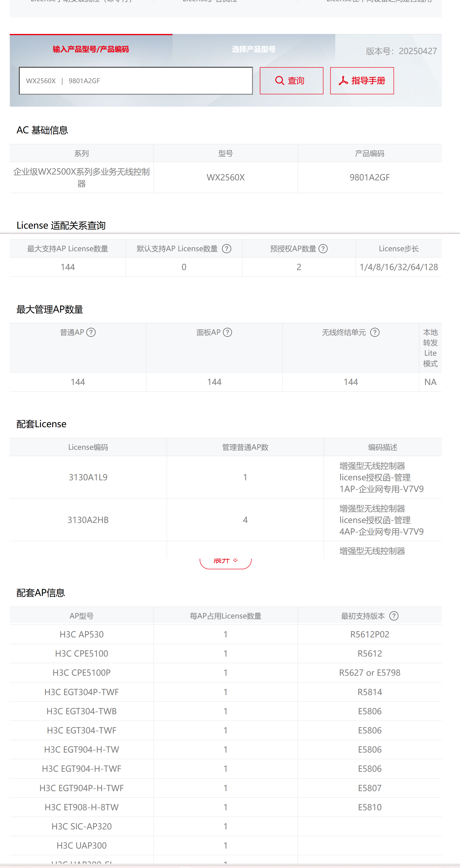Viewport: 460px width, 868px height.
Task: Select AP model H3C SIC-AP320
Action: click(82, 827)
